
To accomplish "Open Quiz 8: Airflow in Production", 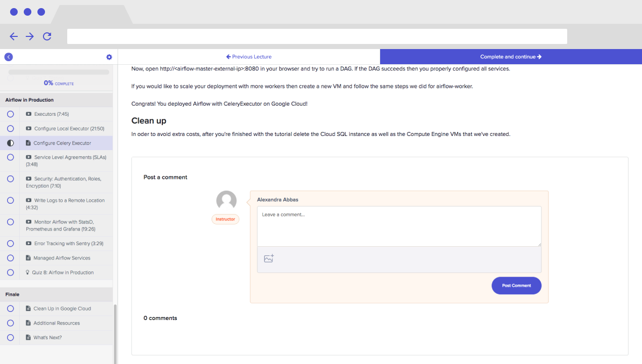I will point(56,272).
